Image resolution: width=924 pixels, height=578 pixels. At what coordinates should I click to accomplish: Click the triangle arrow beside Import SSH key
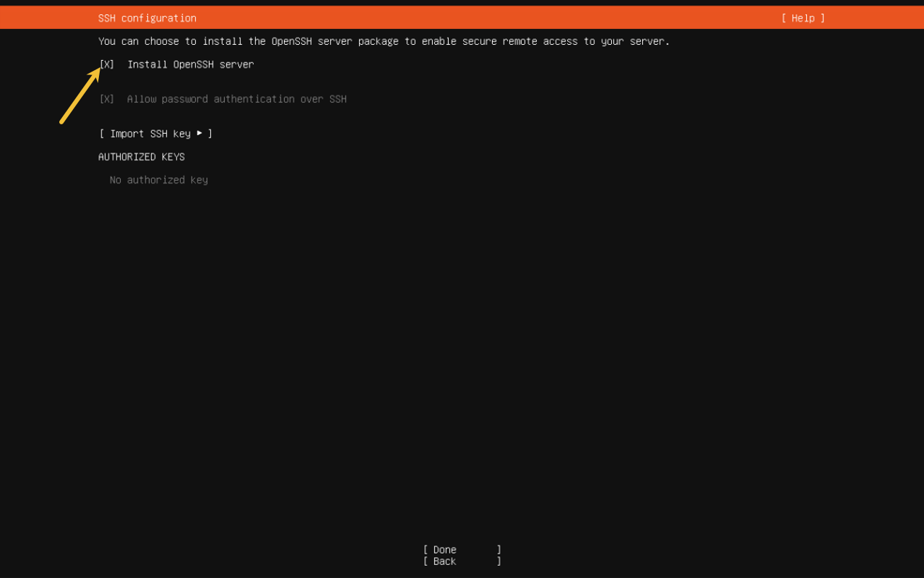(199, 134)
